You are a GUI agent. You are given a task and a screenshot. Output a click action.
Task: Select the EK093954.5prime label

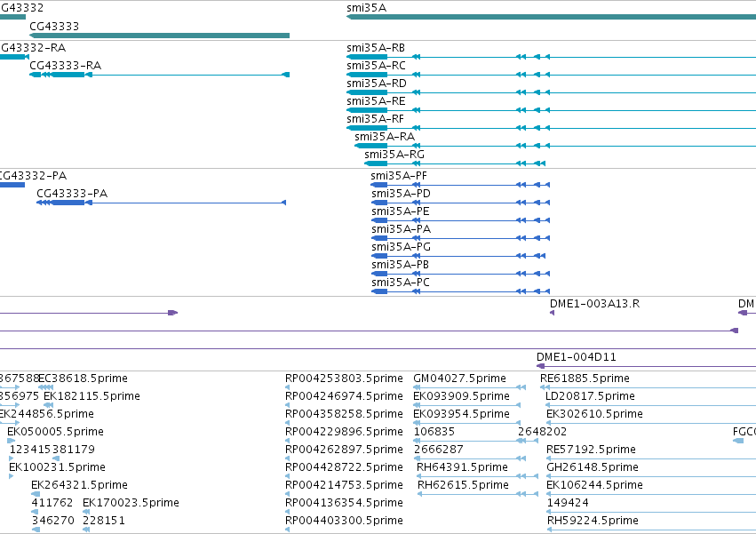pos(461,414)
